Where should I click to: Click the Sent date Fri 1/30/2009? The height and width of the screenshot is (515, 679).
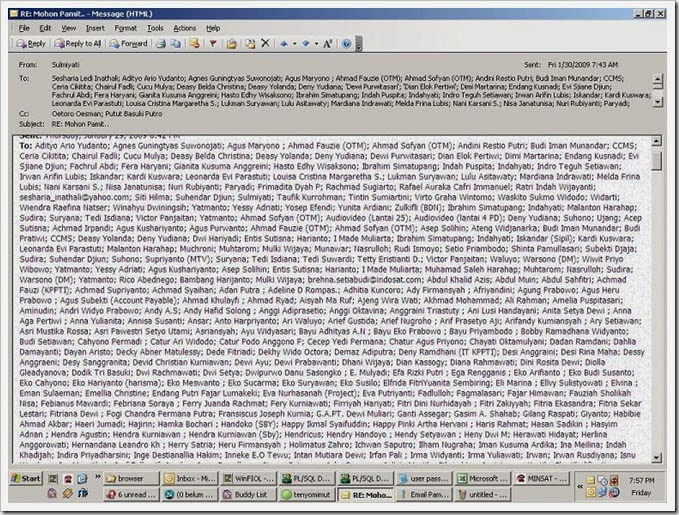582,65
